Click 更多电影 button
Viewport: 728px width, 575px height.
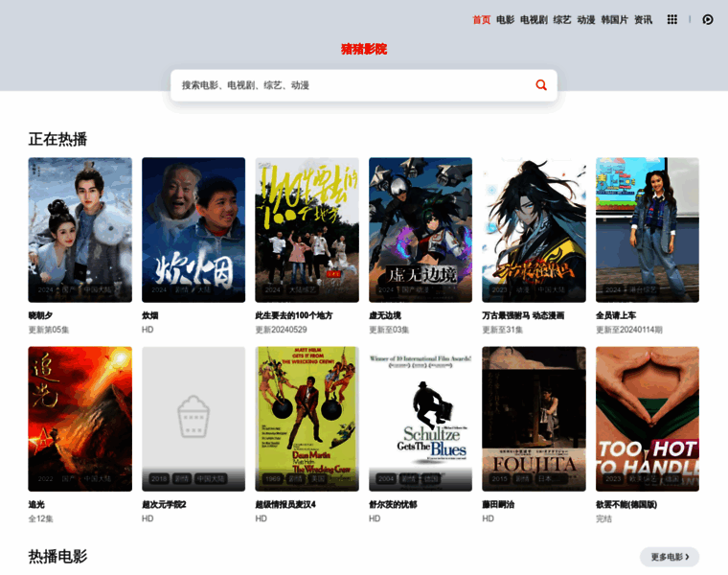[x=669, y=557]
